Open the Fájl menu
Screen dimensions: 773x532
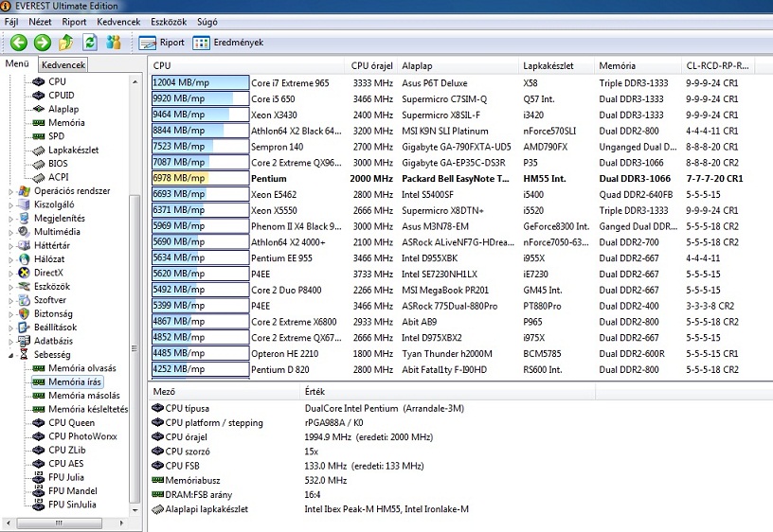[11, 22]
